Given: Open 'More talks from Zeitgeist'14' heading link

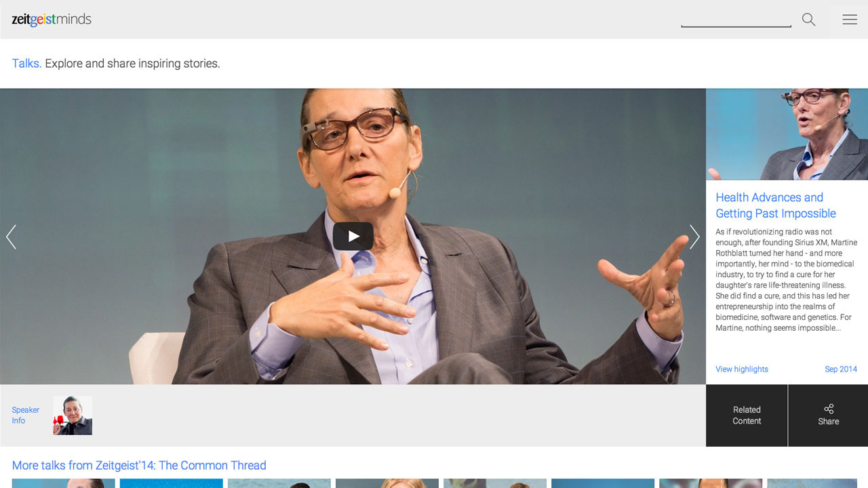Looking at the screenshot, I should [x=139, y=466].
